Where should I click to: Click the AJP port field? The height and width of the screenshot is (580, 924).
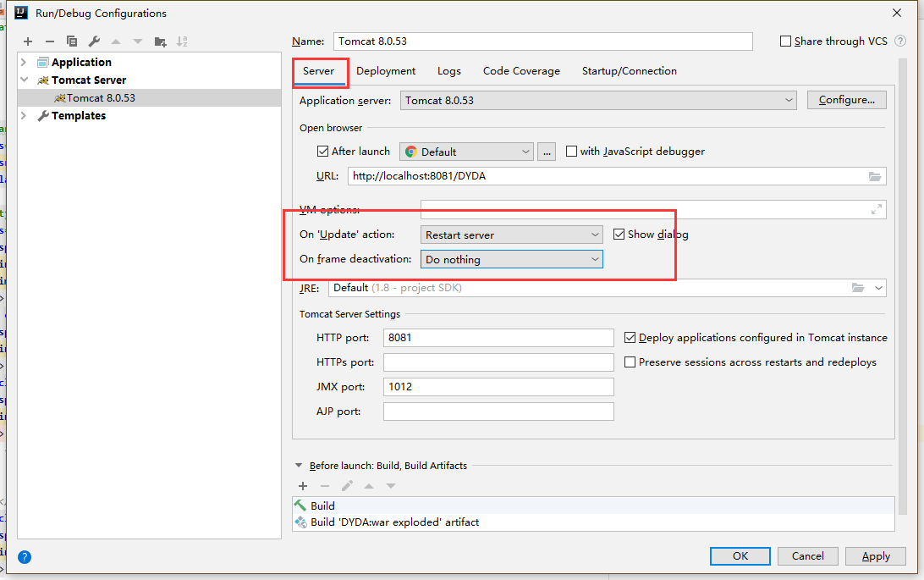click(x=498, y=412)
